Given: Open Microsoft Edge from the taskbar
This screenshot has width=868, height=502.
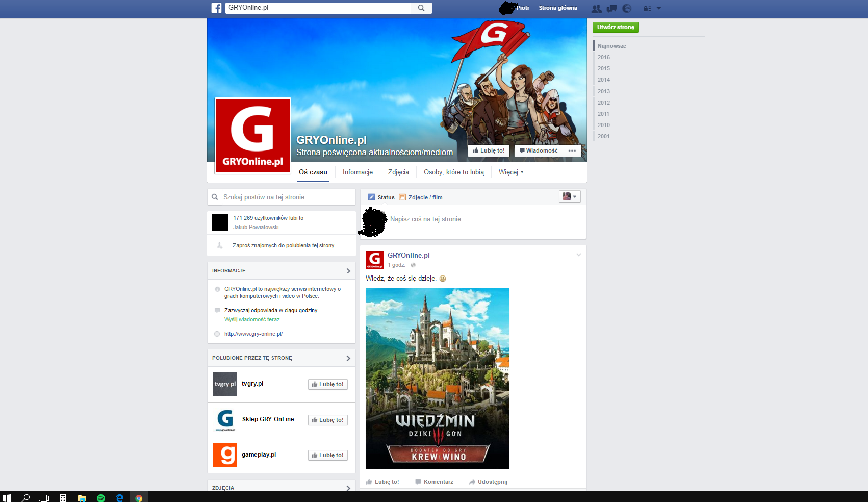Looking at the screenshot, I should 120,498.
